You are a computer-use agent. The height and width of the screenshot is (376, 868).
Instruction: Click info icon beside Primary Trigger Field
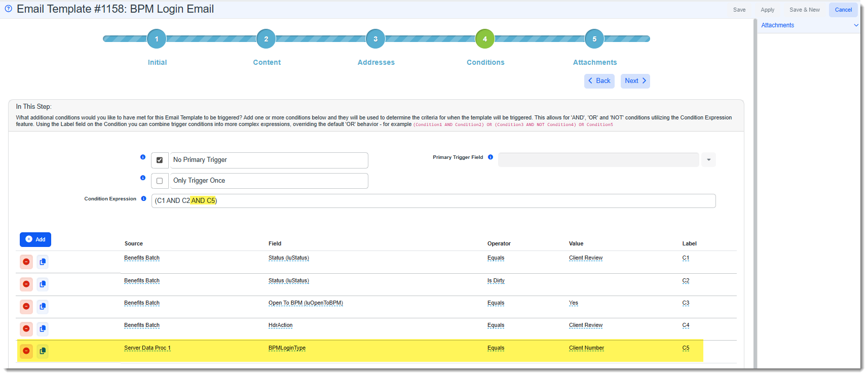[x=490, y=157]
